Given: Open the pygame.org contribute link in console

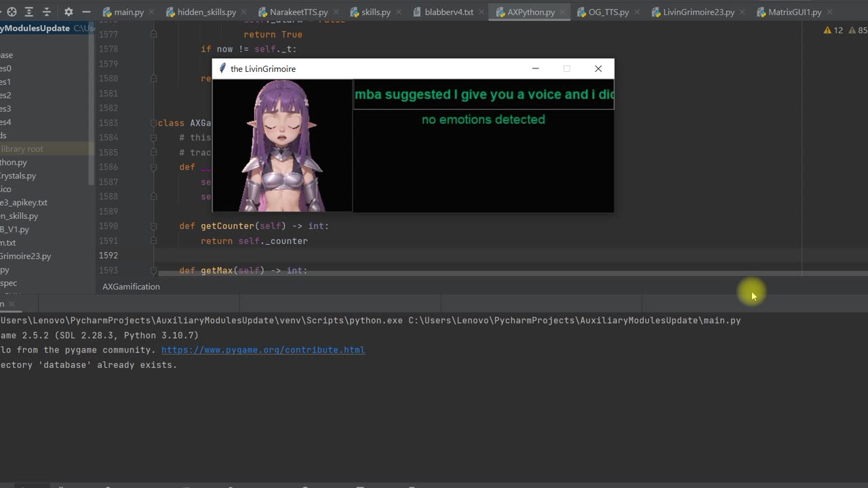Looking at the screenshot, I should coord(263,350).
